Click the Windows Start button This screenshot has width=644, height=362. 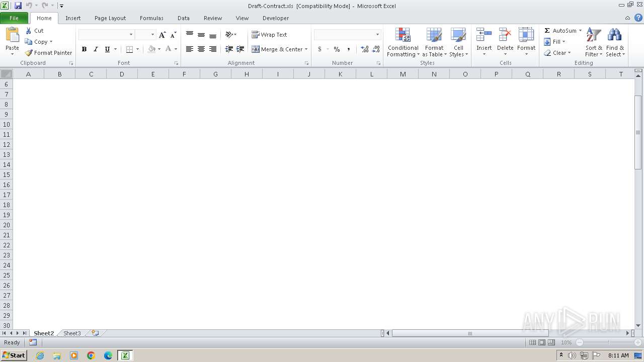pyautogui.click(x=14, y=355)
